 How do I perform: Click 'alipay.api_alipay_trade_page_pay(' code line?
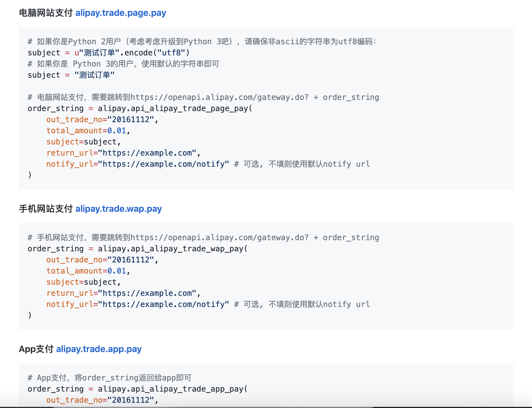click(x=140, y=108)
